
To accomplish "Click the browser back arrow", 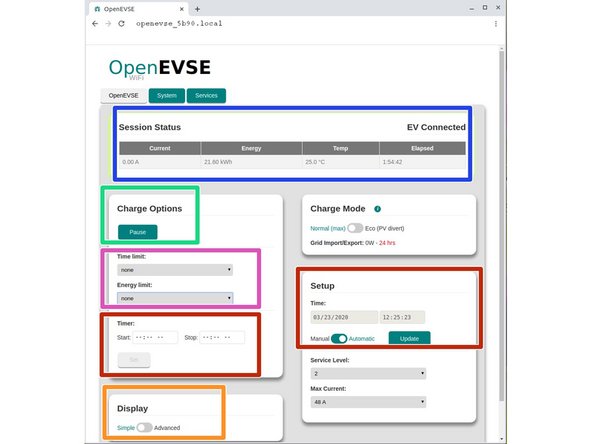I will pyautogui.click(x=95, y=23).
